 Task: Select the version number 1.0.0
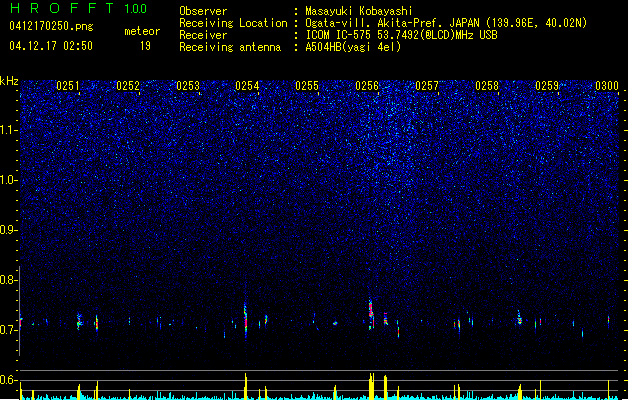(x=136, y=8)
